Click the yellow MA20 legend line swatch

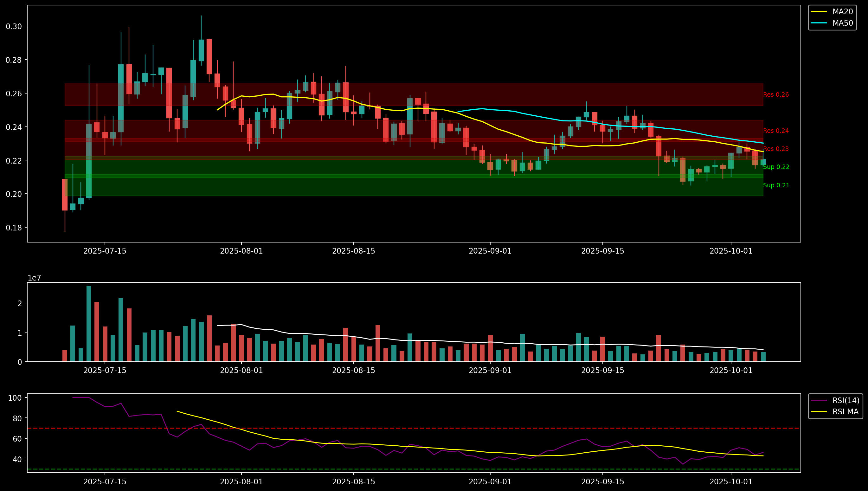819,12
